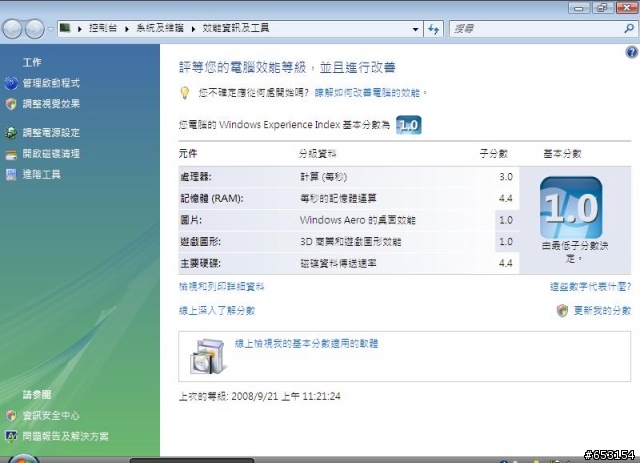Click the 上次的等級 date text
Image resolution: width=640 pixels, height=463 pixels.
[260, 396]
